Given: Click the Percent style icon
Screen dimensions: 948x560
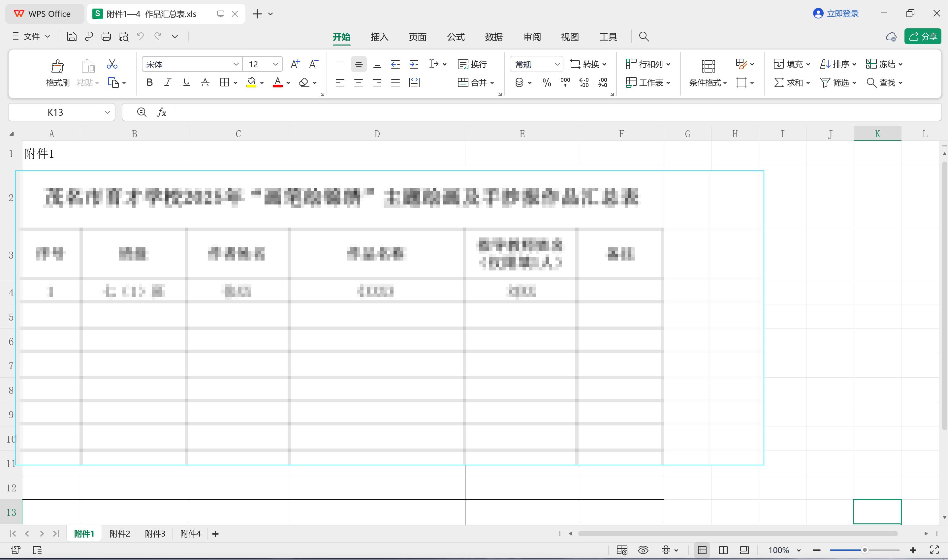Looking at the screenshot, I should tap(547, 82).
